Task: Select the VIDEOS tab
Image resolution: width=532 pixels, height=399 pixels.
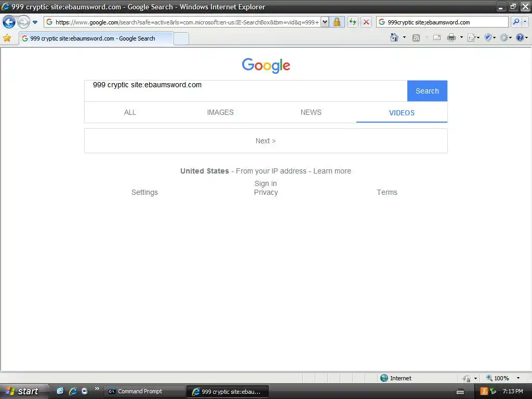Action: point(402,113)
